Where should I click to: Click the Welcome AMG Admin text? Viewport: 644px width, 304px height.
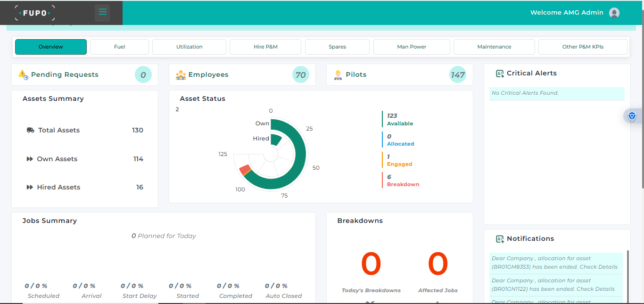[x=567, y=13]
